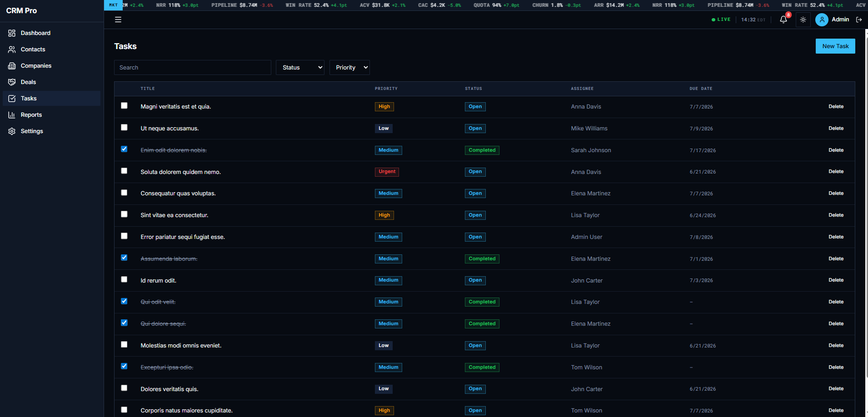Viewport: 868px width, 417px height.
Task: Click the vertical page scrollbar
Action: 866,204
